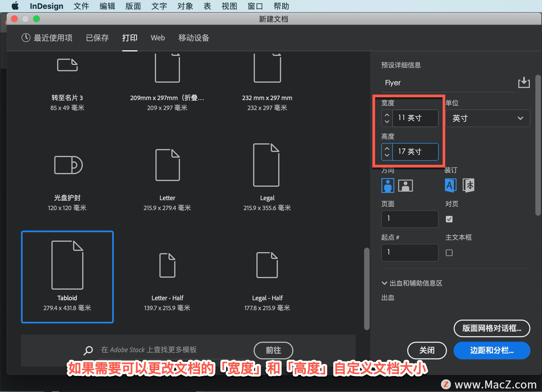
Task: Switch to the Web tab
Action: (x=158, y=38)
